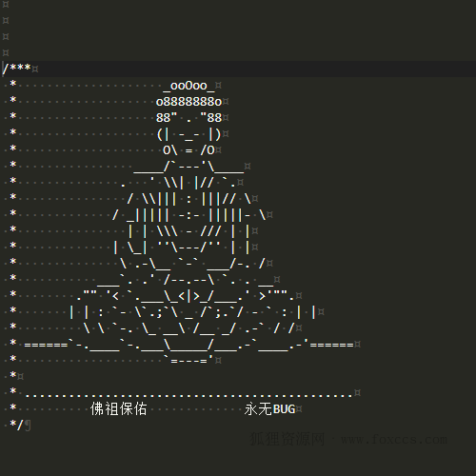Click the -:- symbol in the figure center
Image resolution: width=476 pixels, height=476 pixels.
click(x=188, y=215)
